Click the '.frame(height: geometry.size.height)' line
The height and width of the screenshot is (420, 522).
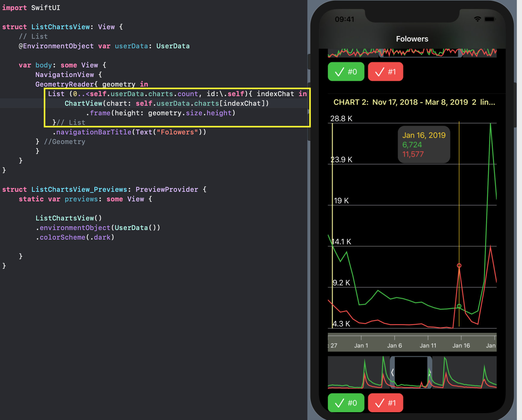[x=161, y=113]
